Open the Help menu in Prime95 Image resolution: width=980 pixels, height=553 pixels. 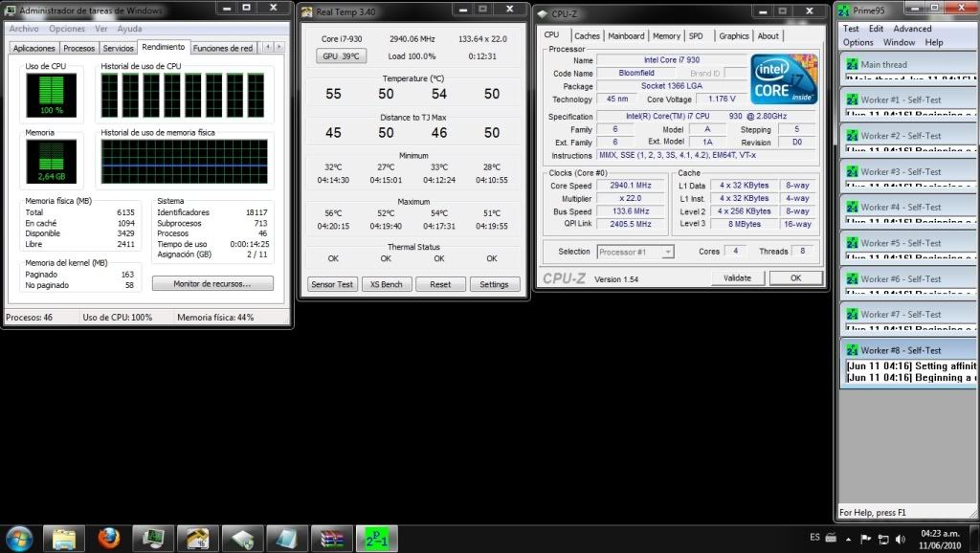[x=934, y=42]
